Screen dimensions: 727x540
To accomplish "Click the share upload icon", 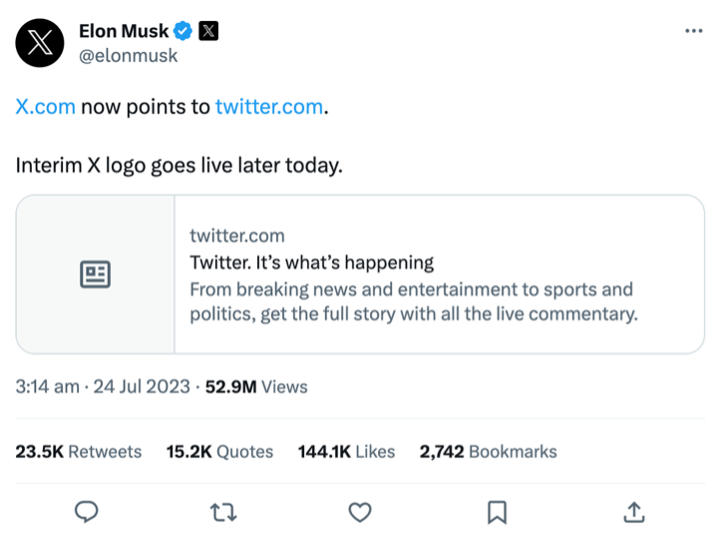I will coord(633,512).
